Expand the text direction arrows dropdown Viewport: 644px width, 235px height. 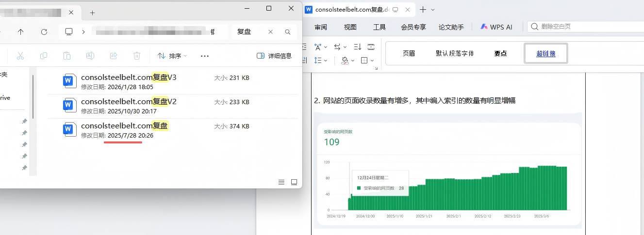(345, 47)
